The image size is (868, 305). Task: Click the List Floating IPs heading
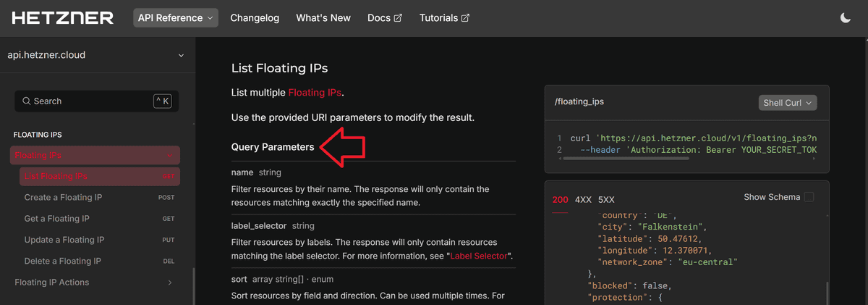[280, 68]
